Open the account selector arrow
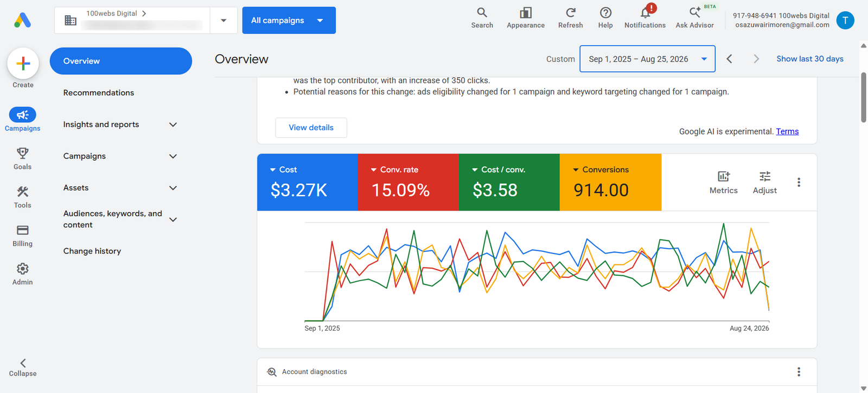 point(224,20)
